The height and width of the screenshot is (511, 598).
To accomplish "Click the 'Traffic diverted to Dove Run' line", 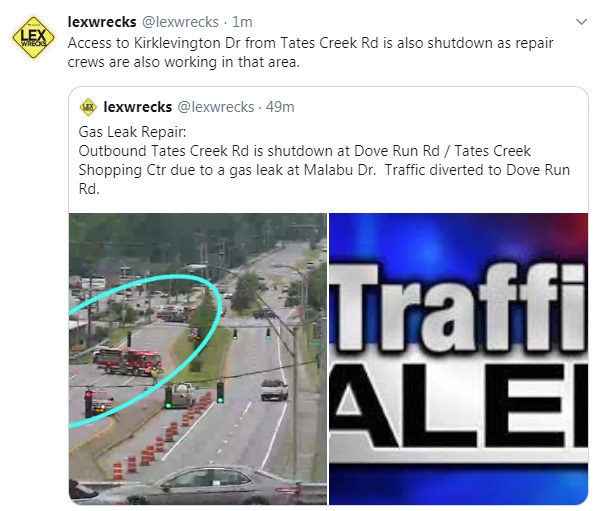I will 477,170.
